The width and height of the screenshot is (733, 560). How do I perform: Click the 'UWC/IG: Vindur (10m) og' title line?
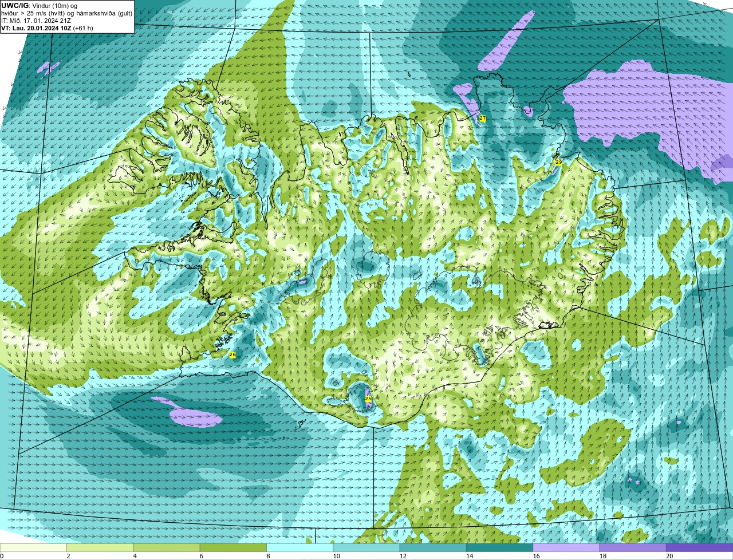click(39, 5)
